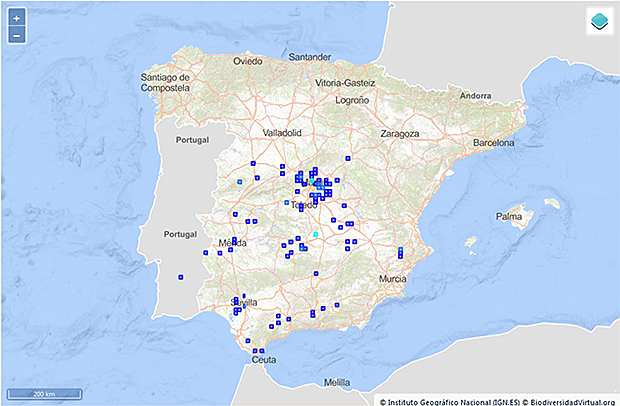Click the Ceuta label near the strait

click(x=262, y=360)
